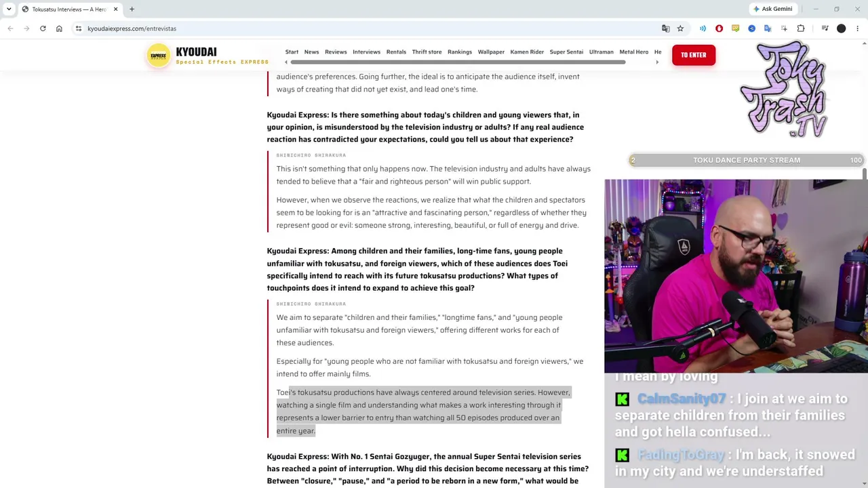Reload the current page
Screen dimensions: 868x488
(43, 28)
